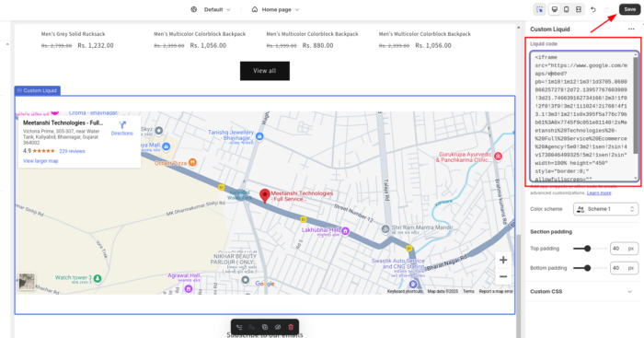Zoom out on the map

pos(503,276)
